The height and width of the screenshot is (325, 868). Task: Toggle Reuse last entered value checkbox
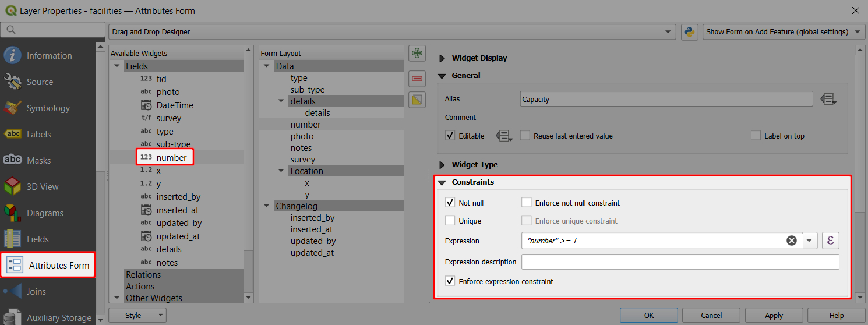coord(525,136)
